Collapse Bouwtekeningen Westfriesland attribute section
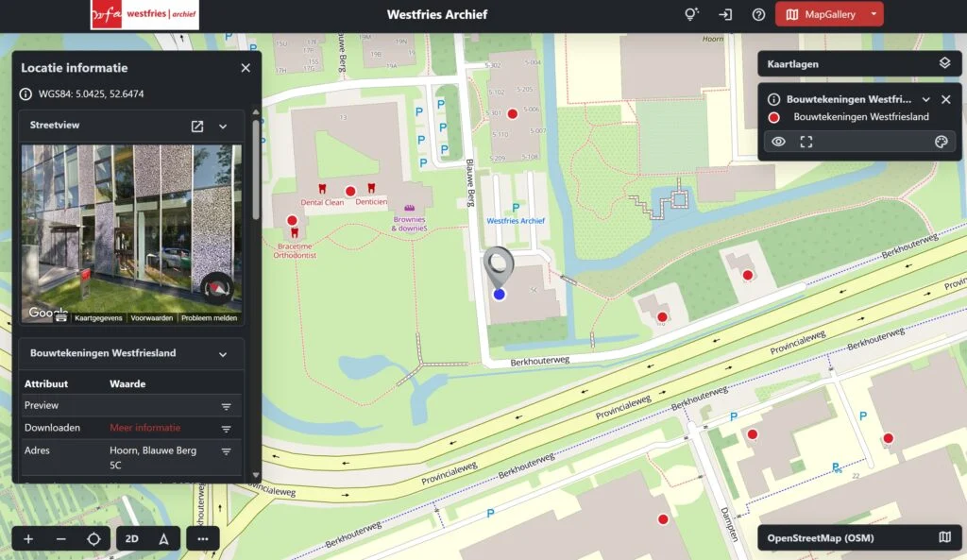Image resolution: width=967 pixels, height=560 pixels. 223,354
